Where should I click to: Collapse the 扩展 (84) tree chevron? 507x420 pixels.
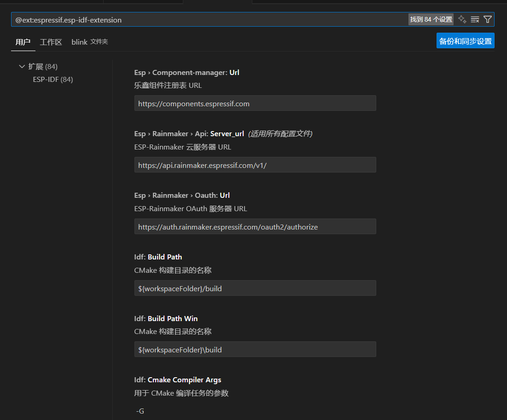22,67
